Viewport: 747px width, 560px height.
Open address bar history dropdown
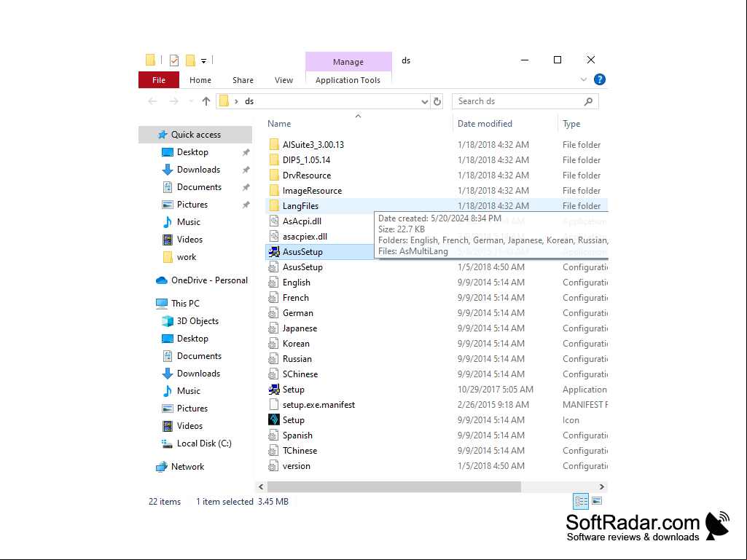pyautogui.click(x=424, y=101)
